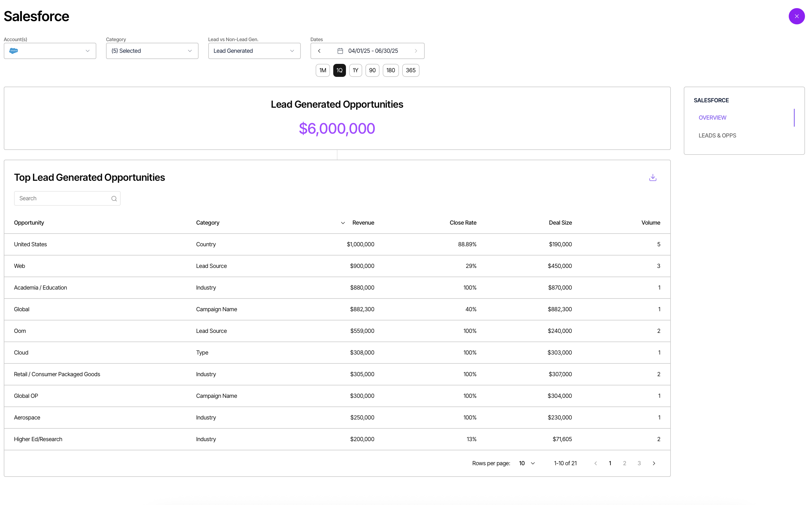This screenshot has width=812, height=505.
Task: Open the Account(s) dropdown
Action: pyautogui.click(x=50, y=51)
